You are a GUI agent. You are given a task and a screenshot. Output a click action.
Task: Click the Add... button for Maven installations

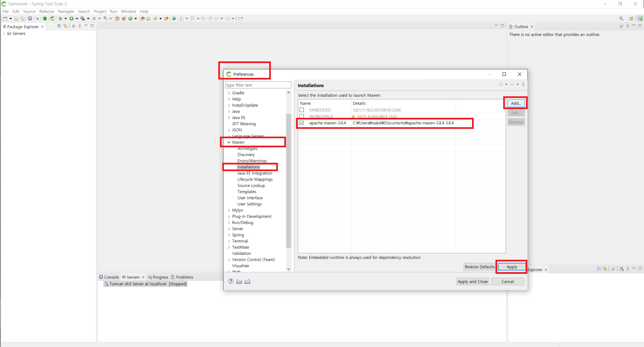pyautogui.click(x=516, y=103)
